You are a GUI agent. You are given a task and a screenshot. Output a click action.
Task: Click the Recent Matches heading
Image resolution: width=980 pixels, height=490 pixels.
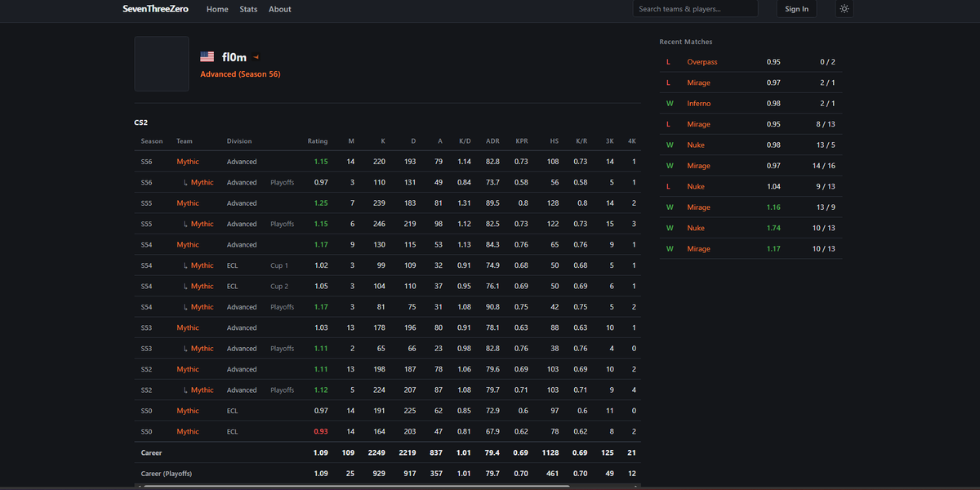pos(686,42)
